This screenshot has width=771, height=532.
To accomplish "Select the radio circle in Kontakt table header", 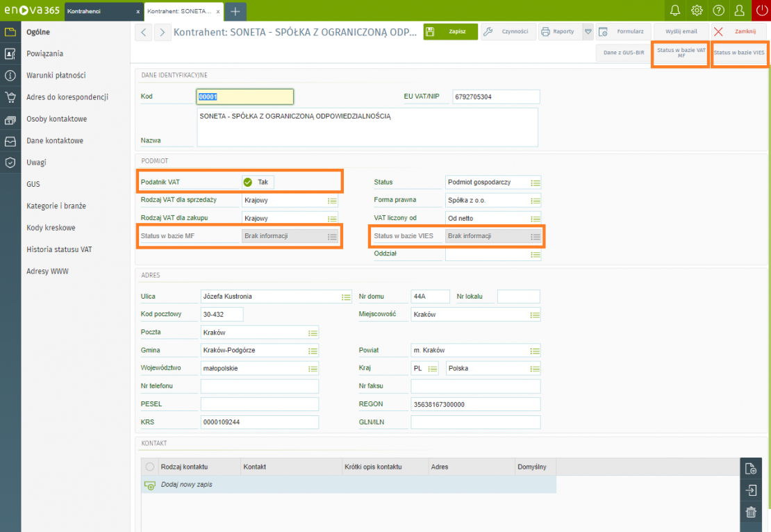I will (149, 467).
